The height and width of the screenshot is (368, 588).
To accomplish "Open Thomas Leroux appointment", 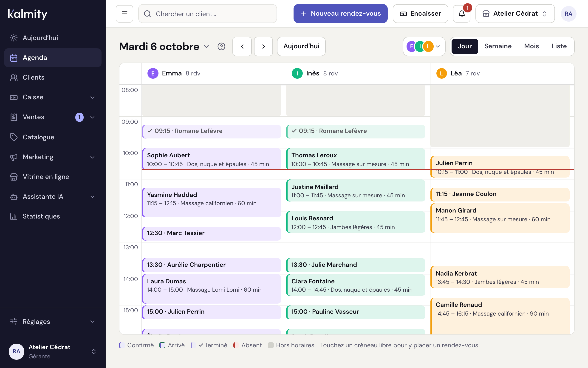I will pyautogui.click(x=356, y=159).
